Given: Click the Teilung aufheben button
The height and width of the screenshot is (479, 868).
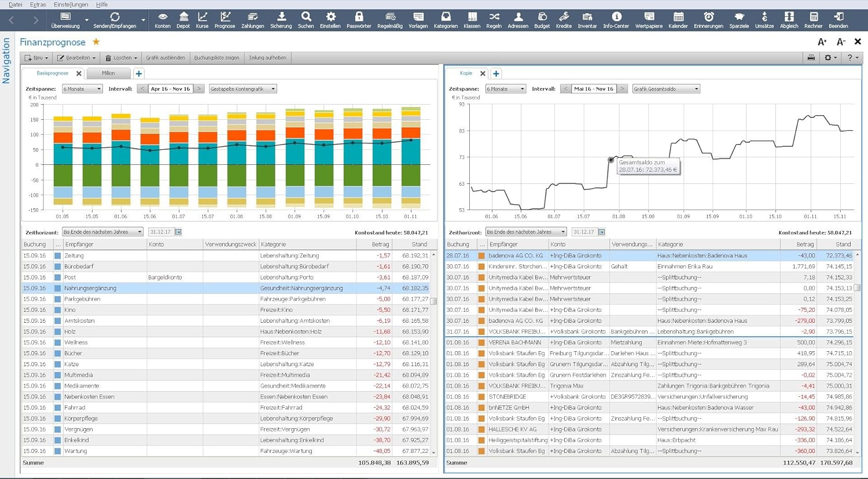Looking at the screenshot, I should pyautogui.click(x=267, y=58).
